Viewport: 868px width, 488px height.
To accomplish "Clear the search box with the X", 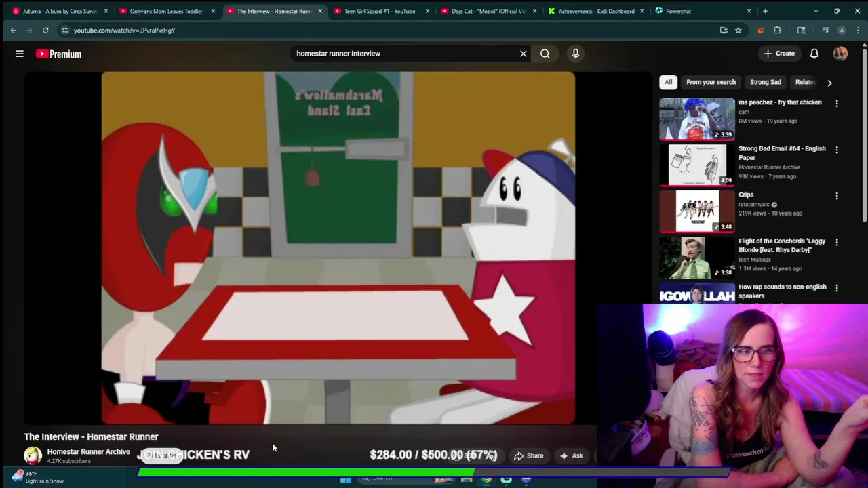I will (x=524, y=54).
